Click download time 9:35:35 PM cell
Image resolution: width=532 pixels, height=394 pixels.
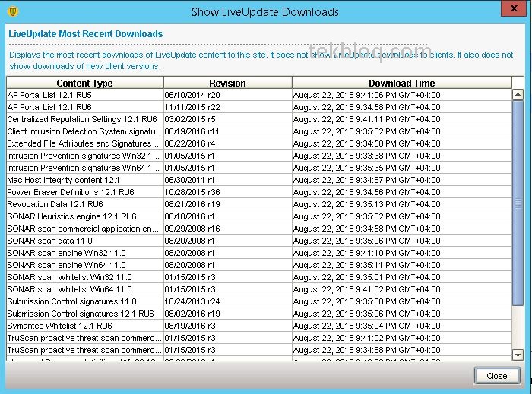(402, 168)
